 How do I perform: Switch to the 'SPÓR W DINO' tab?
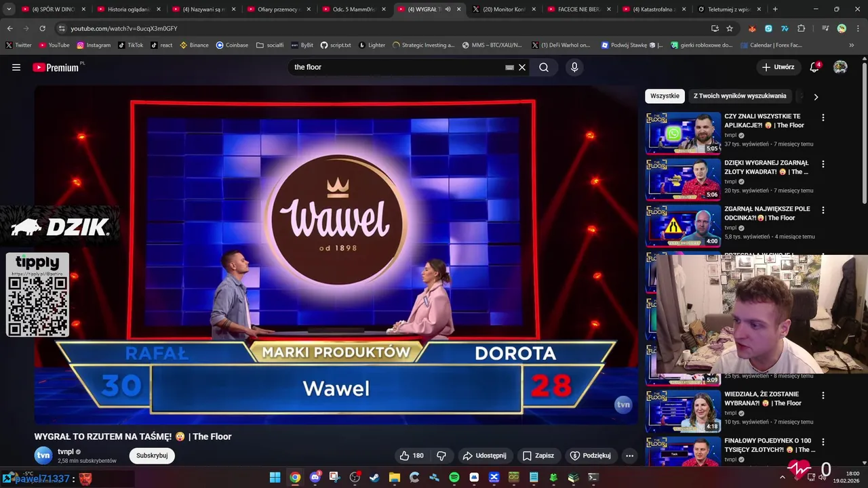pos(55,9)
